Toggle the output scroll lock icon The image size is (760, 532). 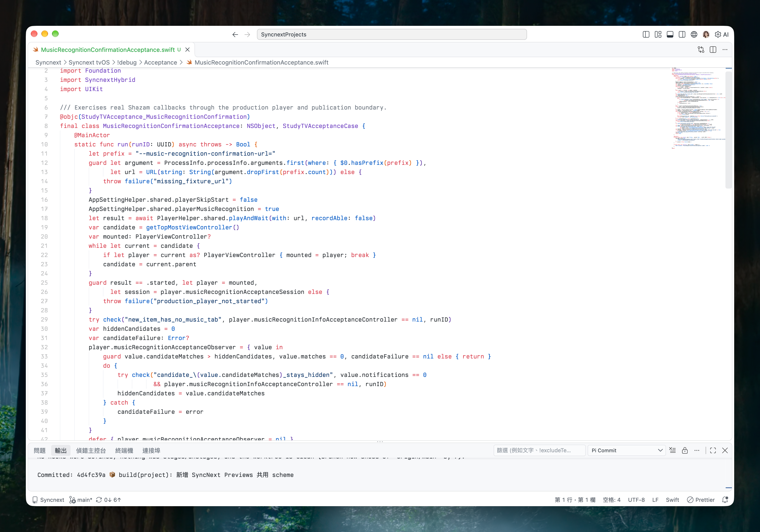(x=685, y=451)
